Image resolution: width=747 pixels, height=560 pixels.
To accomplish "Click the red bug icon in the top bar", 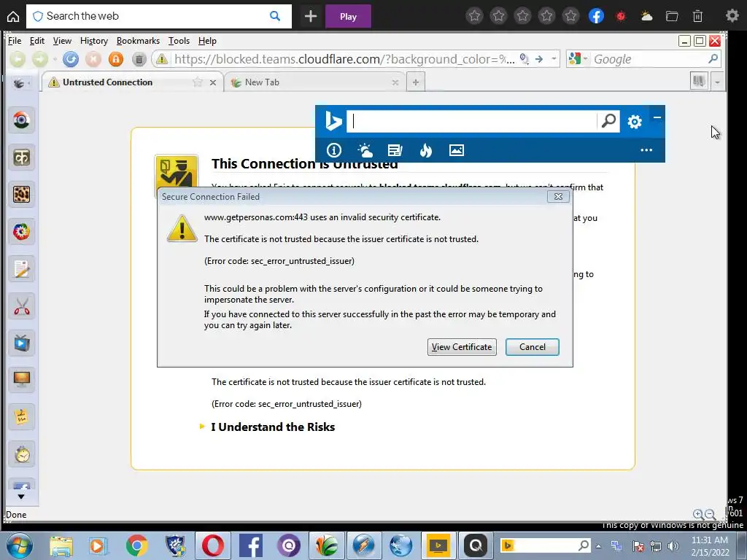I will [x=620, y=16].
